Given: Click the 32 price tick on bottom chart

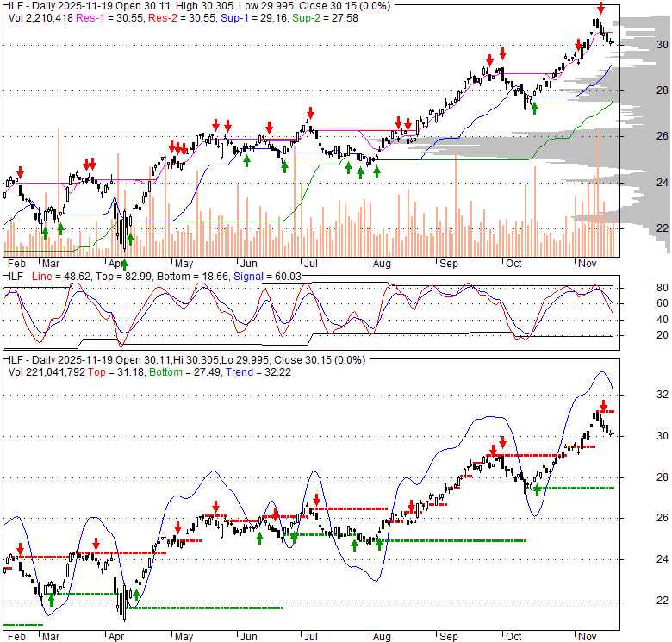Looking at the screenshot, I should point(663,395).
